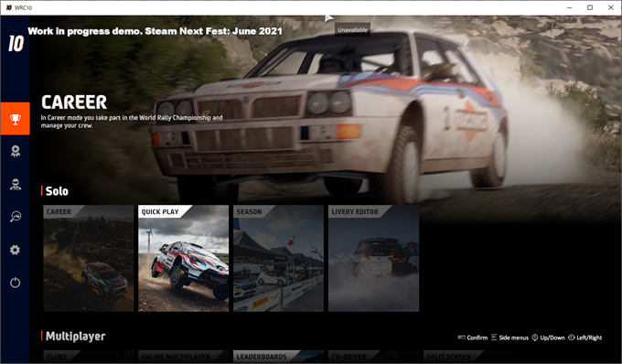The height and width of the screenshot is (364, 622).
Task: Open the Career mode tile
Action: click(x=89, y=258)
